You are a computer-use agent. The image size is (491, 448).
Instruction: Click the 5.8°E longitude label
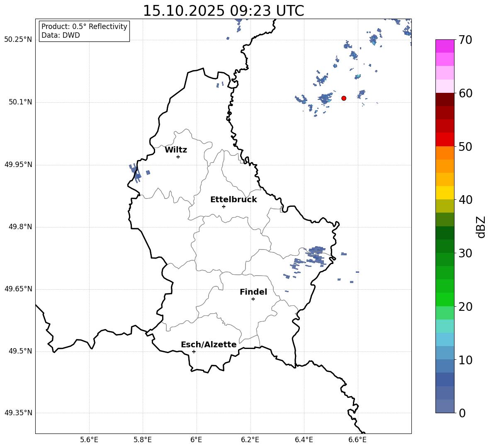tap(143, 440)
